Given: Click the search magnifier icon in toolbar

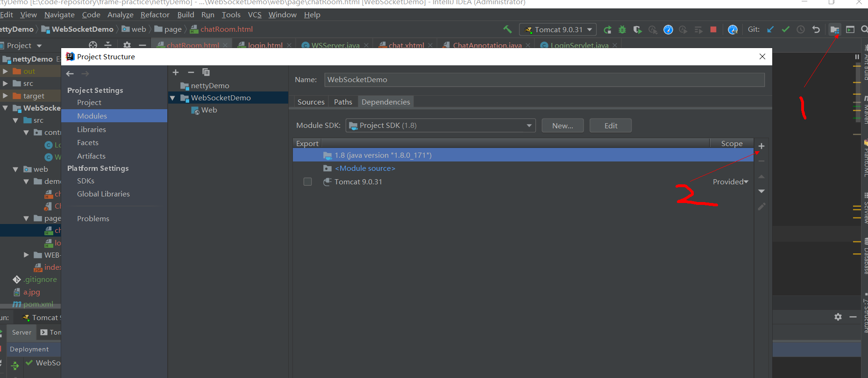Looking at the screenshot, I should [864, 29].
